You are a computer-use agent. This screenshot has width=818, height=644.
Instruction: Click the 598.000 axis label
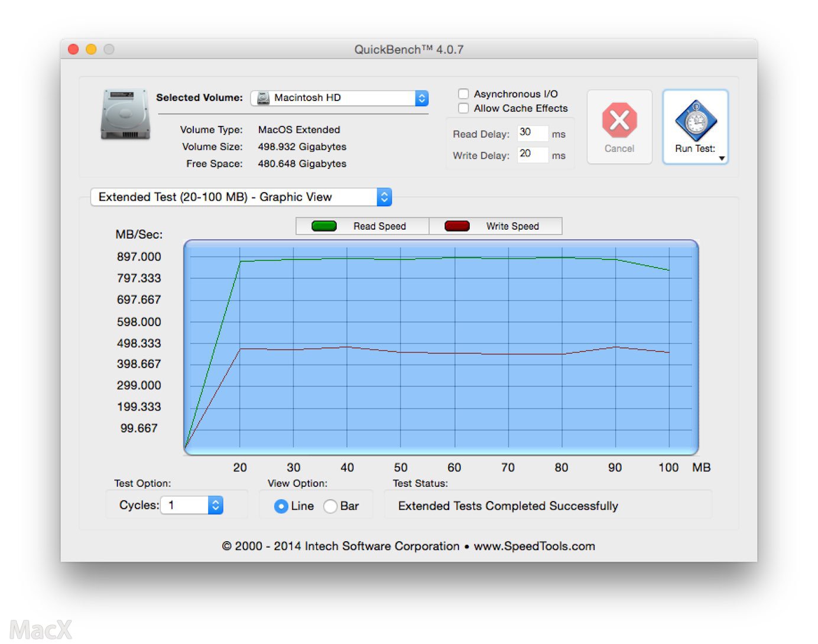click(x=139, y=321)
